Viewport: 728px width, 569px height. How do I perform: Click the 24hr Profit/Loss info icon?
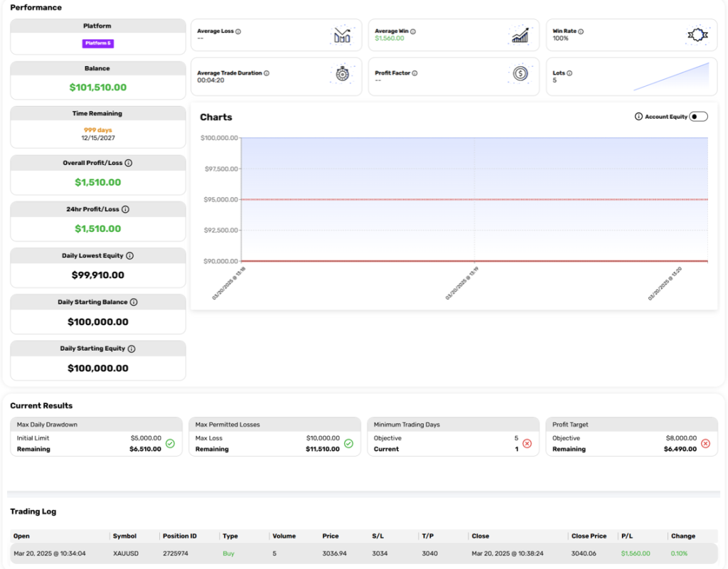[125, 210]
